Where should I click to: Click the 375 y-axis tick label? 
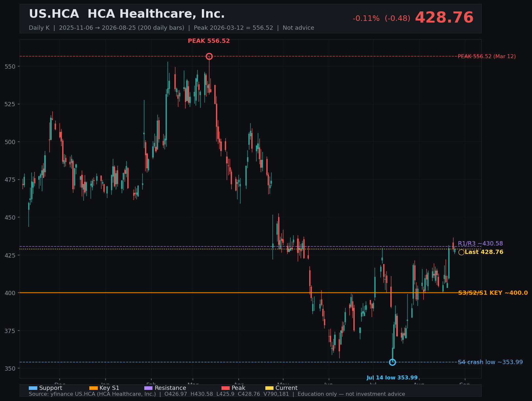coord(10,331)
